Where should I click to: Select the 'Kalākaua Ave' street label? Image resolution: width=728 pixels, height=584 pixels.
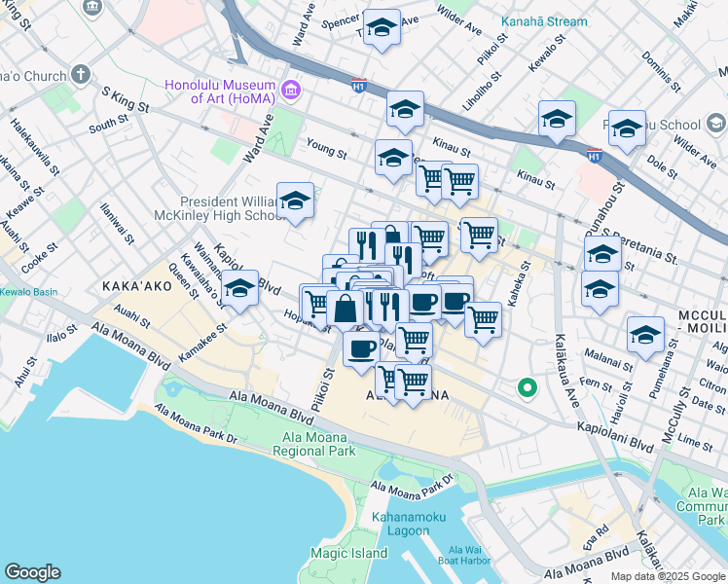coord(567,371)
